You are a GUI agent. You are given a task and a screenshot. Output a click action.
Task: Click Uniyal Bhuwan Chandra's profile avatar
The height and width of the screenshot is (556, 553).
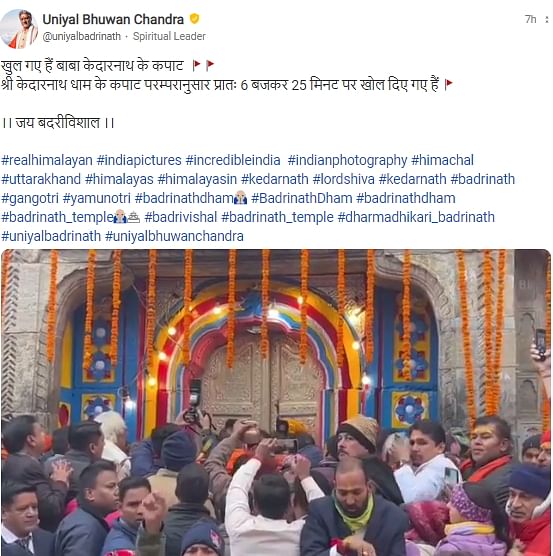coord(19,28)
